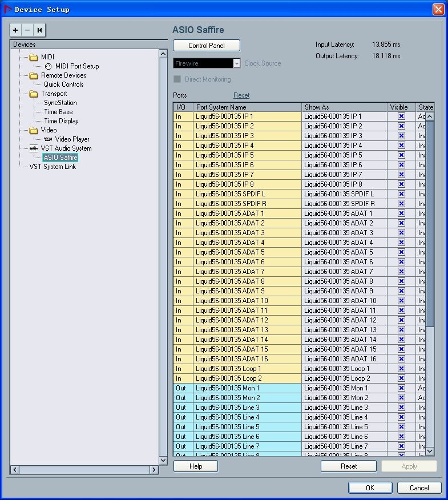Image resolution: width=448 pixels, height=500 pixels.
Task: Select SyncStation in device tree
Action: tap(60, 103)
